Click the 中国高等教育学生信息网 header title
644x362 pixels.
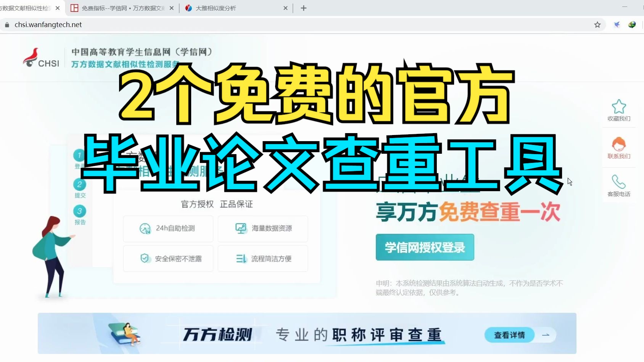(x=142, y=52)
